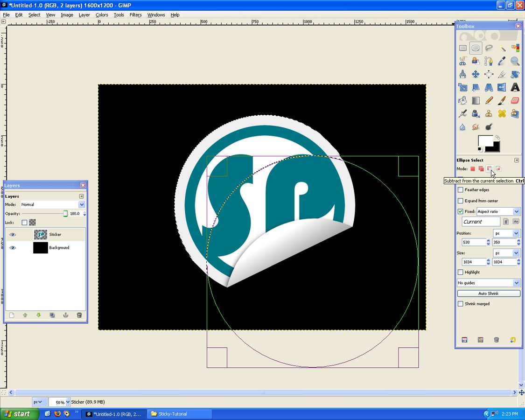Viewport: 525px width, 420px height.
Task: Select the Heal bandage tool
Action: tap(502, 113)
